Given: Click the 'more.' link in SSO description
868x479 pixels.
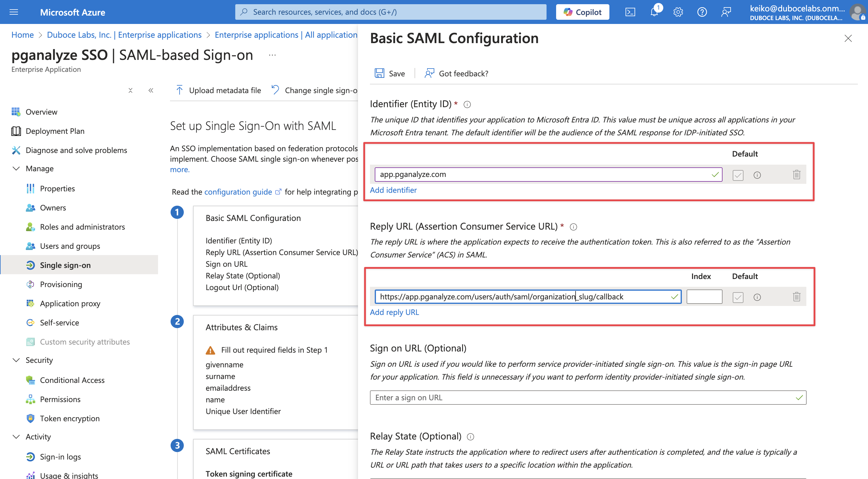Looking at the screenshot, I should [180, 169].
